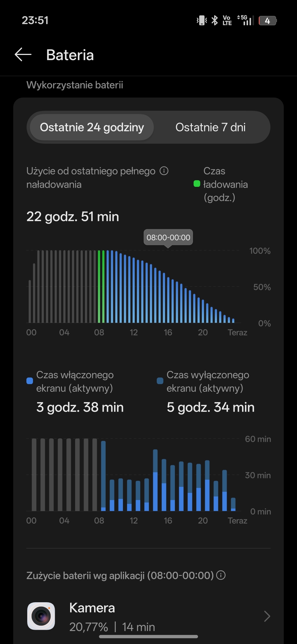Screen dimensions: 297x644
Task: Tap the Bluetooth status bar icon
Action: pos(215,21)
